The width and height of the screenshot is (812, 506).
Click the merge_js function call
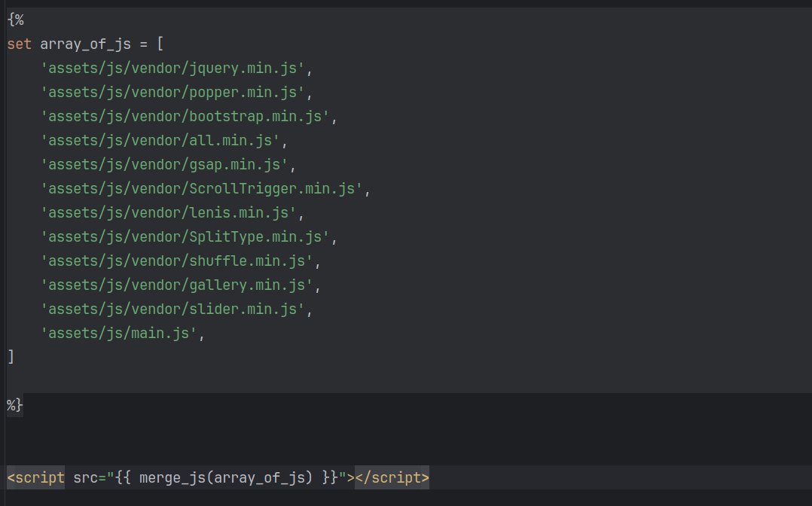(x=226, y=477)
